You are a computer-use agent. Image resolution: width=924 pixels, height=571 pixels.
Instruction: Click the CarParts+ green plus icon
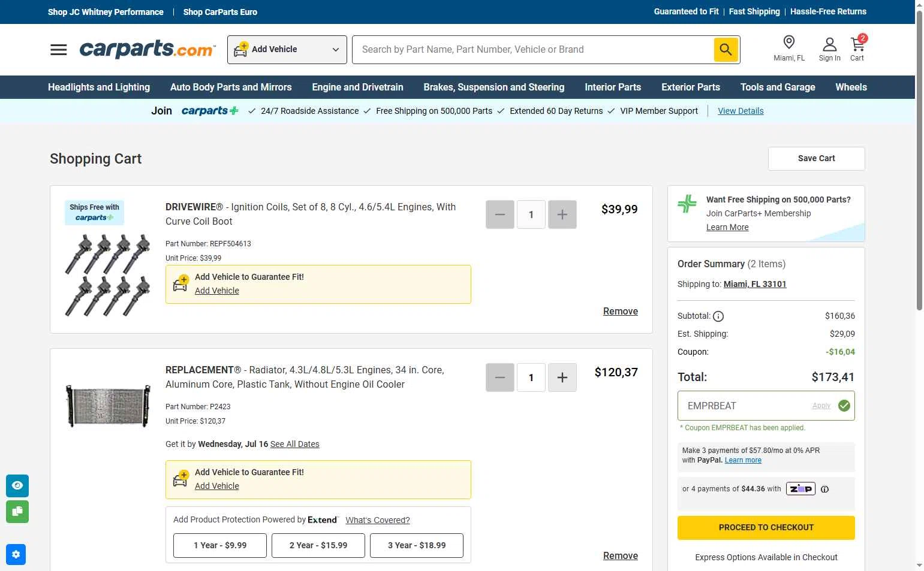tap(687, 204)
